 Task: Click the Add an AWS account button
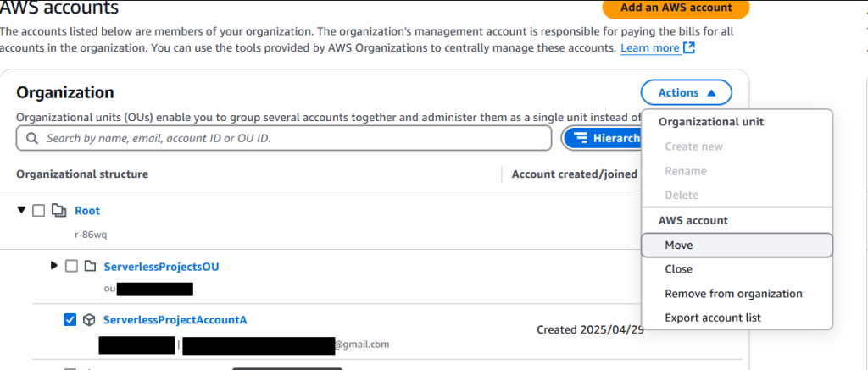(676, 8)
